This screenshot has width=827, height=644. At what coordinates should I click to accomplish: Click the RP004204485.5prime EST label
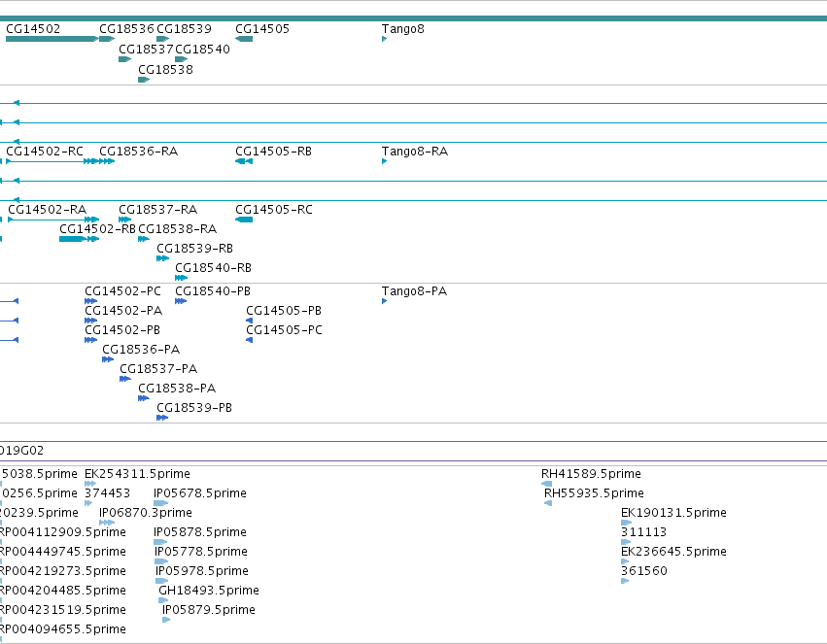[63, 591]
